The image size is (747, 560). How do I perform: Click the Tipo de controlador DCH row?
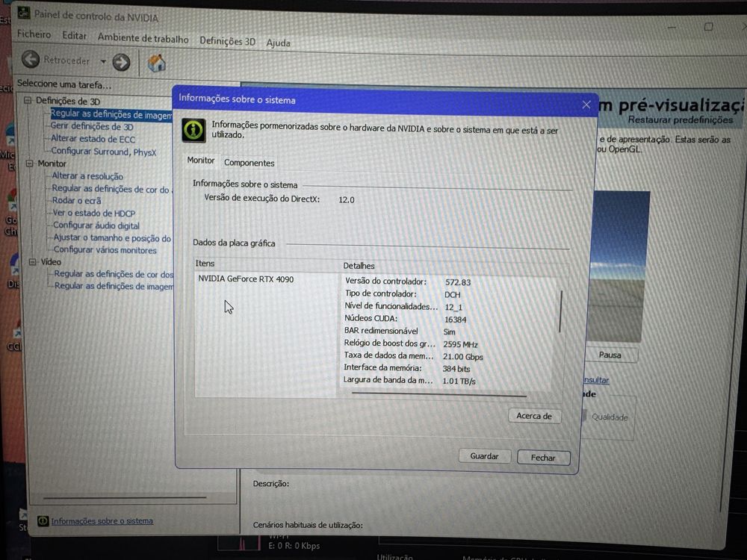click(x=403, y=294)
